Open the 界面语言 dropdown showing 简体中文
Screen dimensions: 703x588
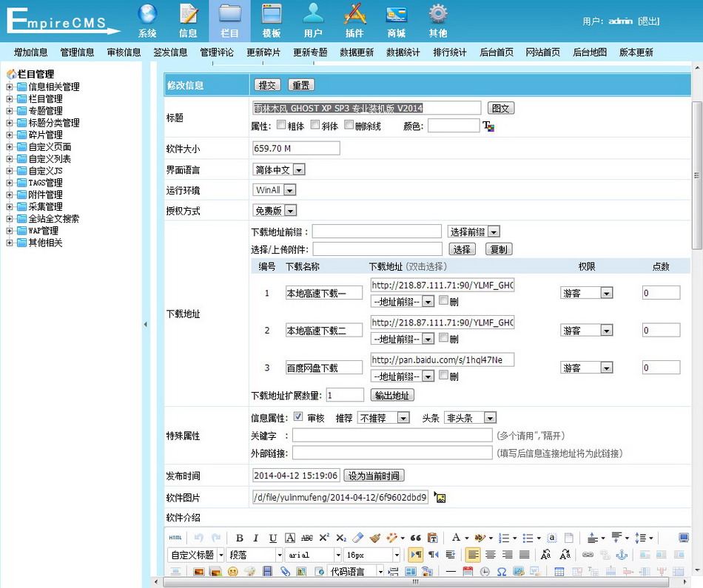278,170
